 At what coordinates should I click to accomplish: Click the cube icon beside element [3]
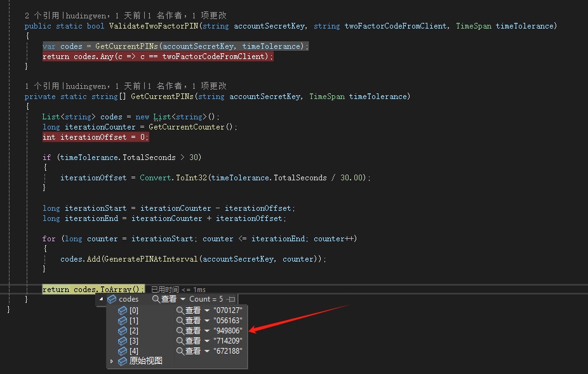tap(123, 341)
